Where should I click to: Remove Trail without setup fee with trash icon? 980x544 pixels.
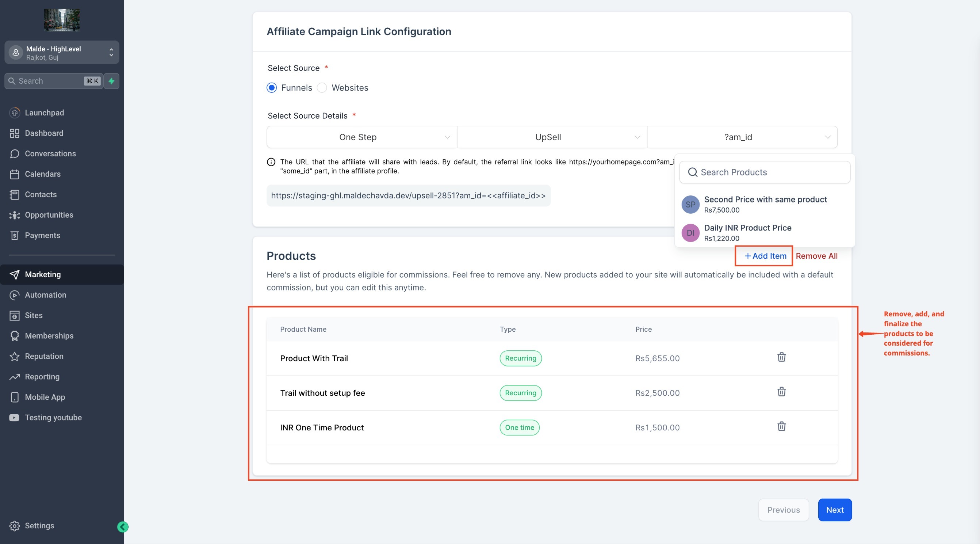click(781, 392)
